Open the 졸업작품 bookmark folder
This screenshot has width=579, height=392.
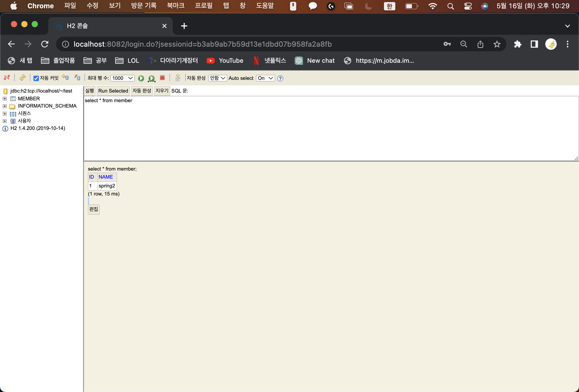(58, 61)
